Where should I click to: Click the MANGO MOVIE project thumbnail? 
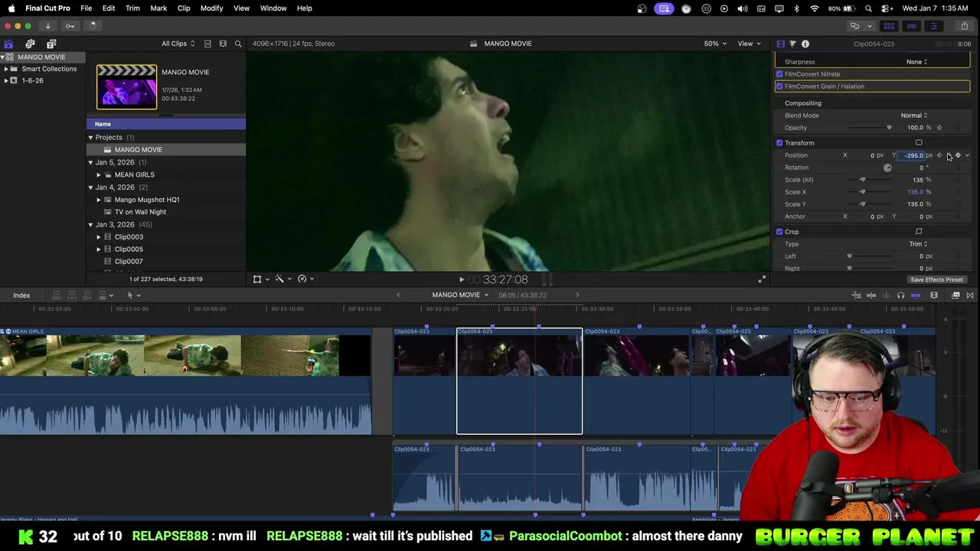[126, 86]
